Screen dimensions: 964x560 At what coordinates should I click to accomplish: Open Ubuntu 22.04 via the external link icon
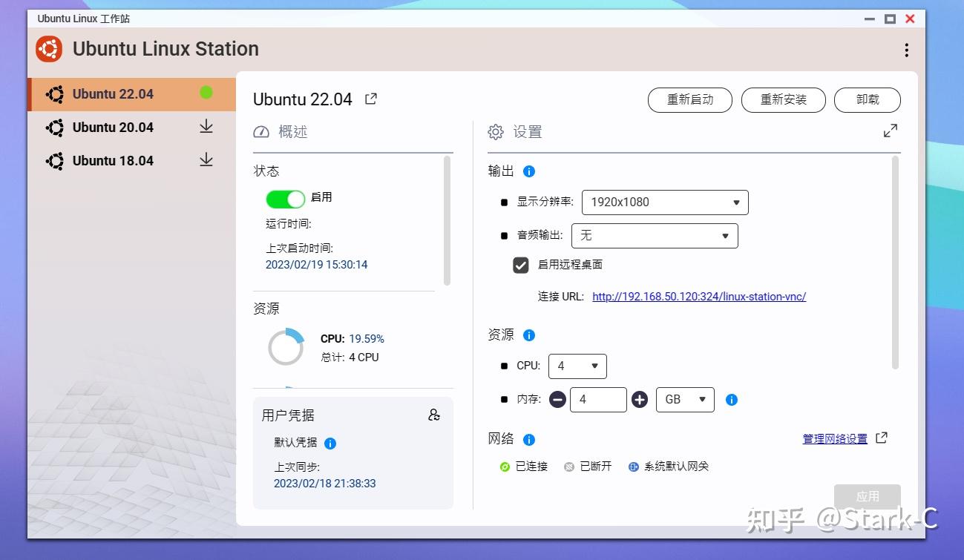tap(370, 98)
